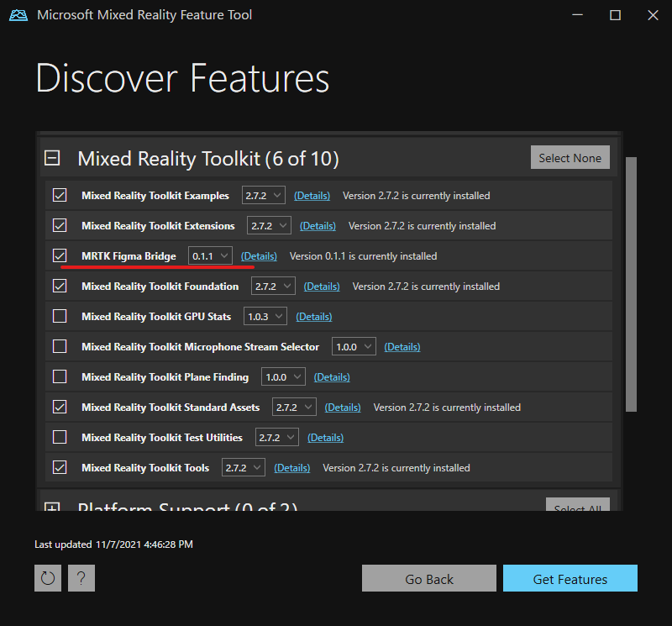The height and width of the screenshot is (626, 672).
Task: Open version dropdown for Toolkit Examples
Action: [x=264, y=195]
